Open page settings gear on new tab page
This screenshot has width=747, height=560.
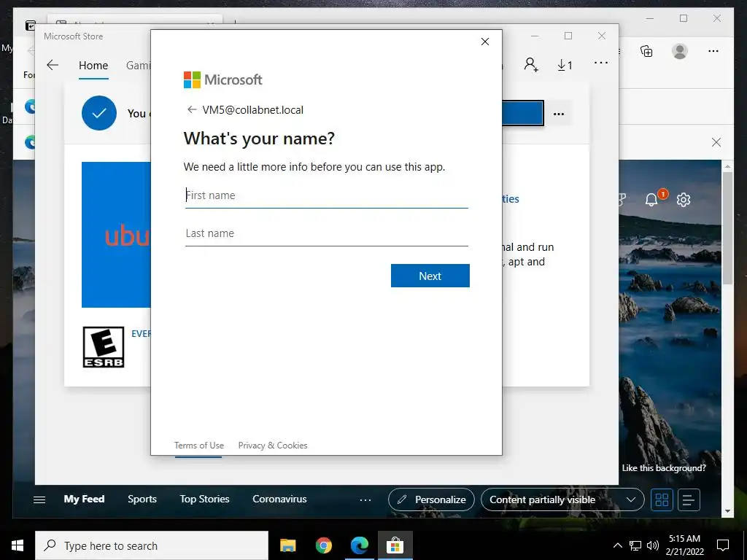(684, 200)
